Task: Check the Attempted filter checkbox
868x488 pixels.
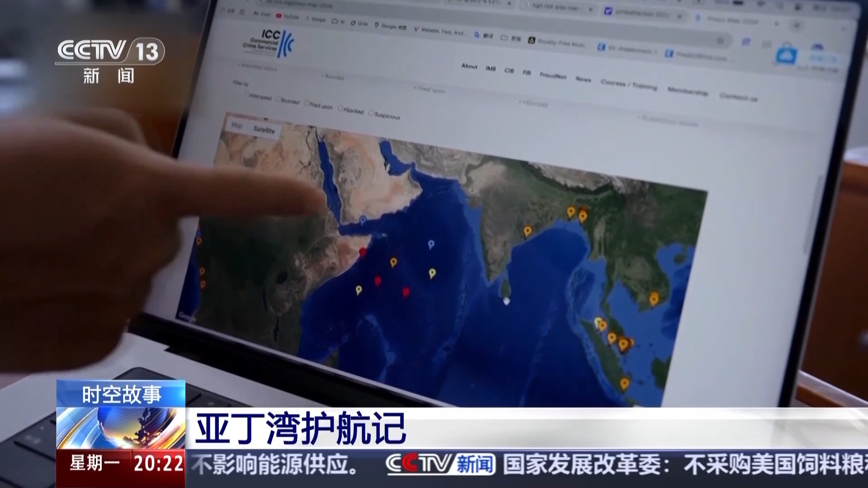Action: [247, 94]
